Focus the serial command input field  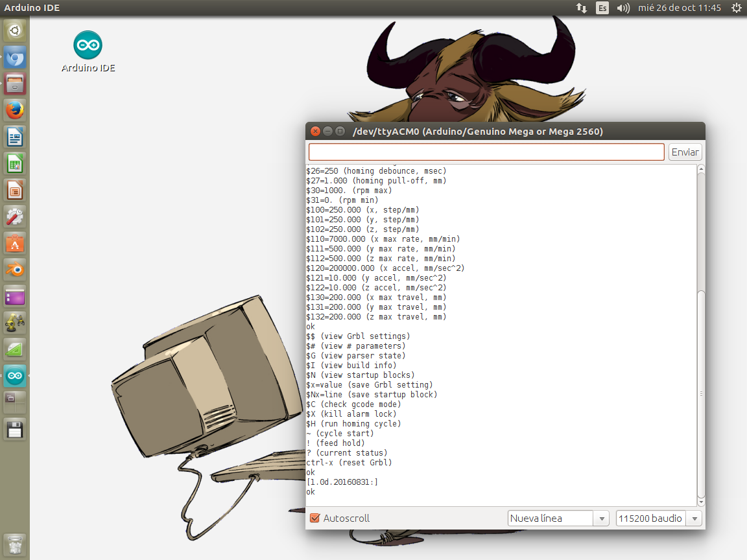tap(486, 152)
